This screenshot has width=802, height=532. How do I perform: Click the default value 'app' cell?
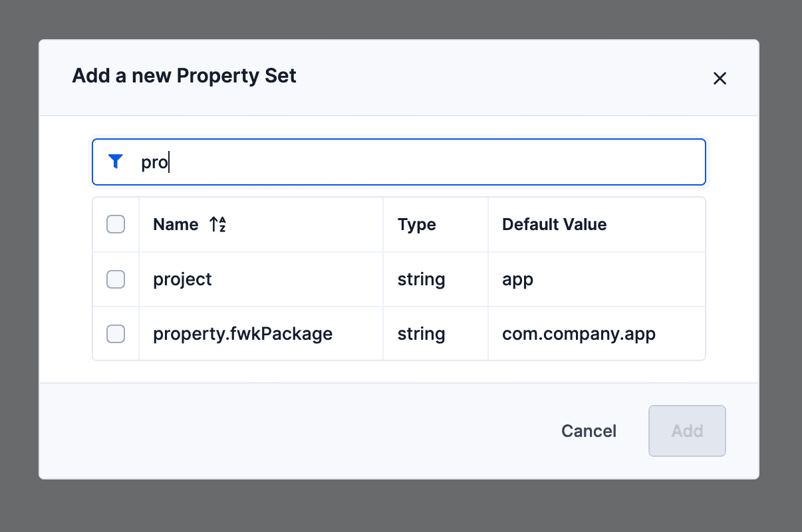(597, 279)
